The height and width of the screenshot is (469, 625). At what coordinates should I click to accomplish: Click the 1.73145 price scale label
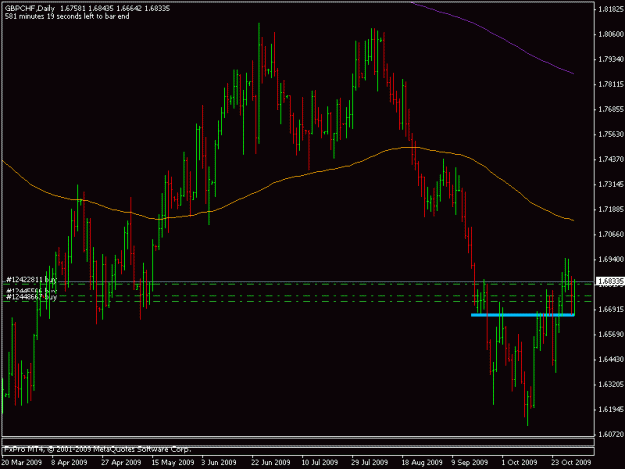pyautogui.click(x=611, y=184)
